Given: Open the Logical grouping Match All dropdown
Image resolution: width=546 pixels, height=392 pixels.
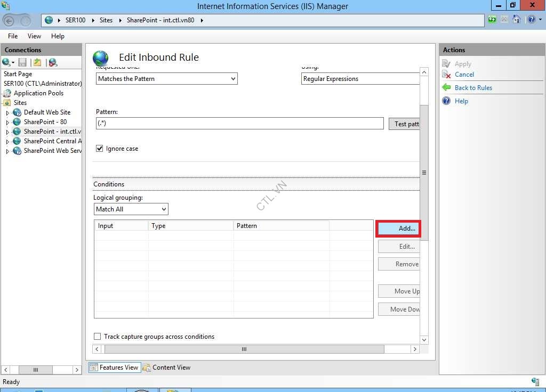Looking at the screenshot, I should coord(131,209).
